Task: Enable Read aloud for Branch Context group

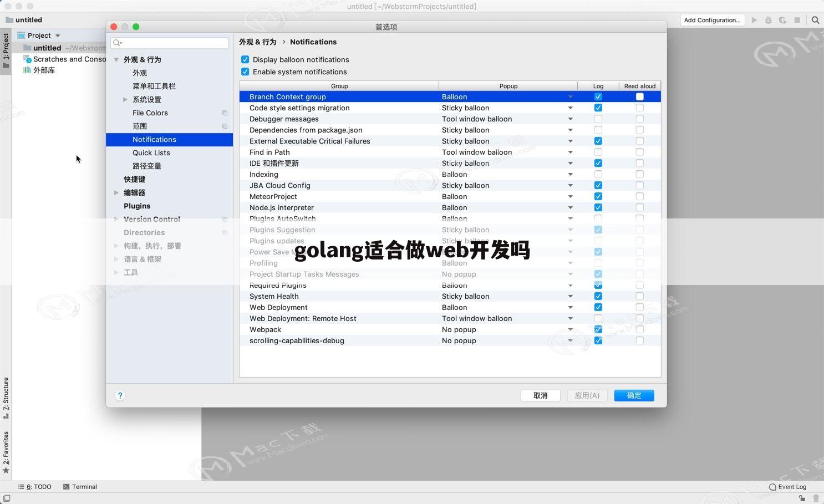Action: point(639,96)
